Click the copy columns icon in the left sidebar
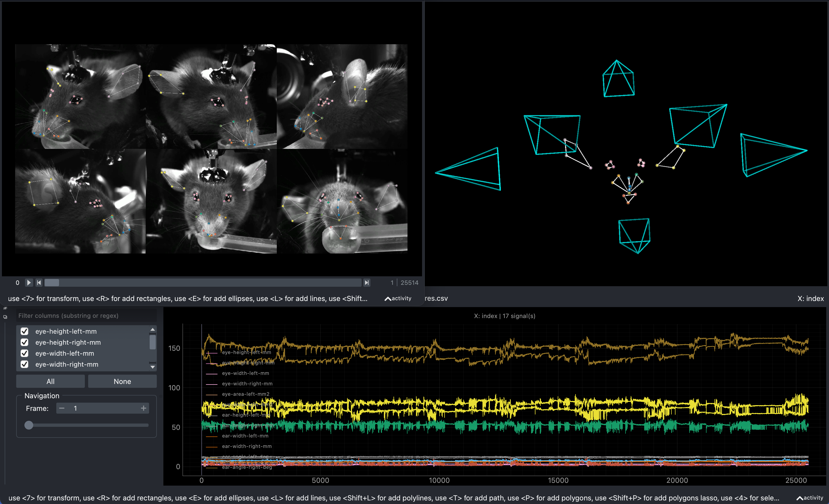The width and height of the screenshot is (829, 504). click(x=5, y=317)
